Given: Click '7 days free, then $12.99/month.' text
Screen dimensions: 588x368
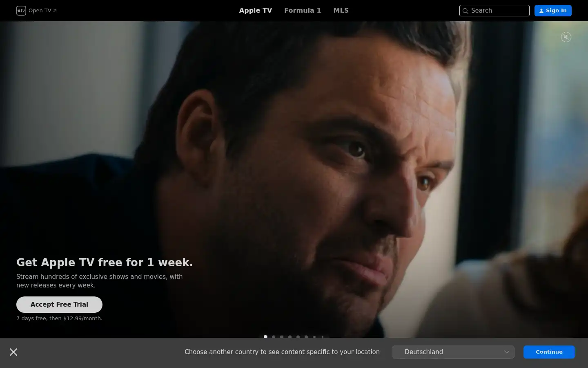Looking at the screenshot, I should 59,319.
